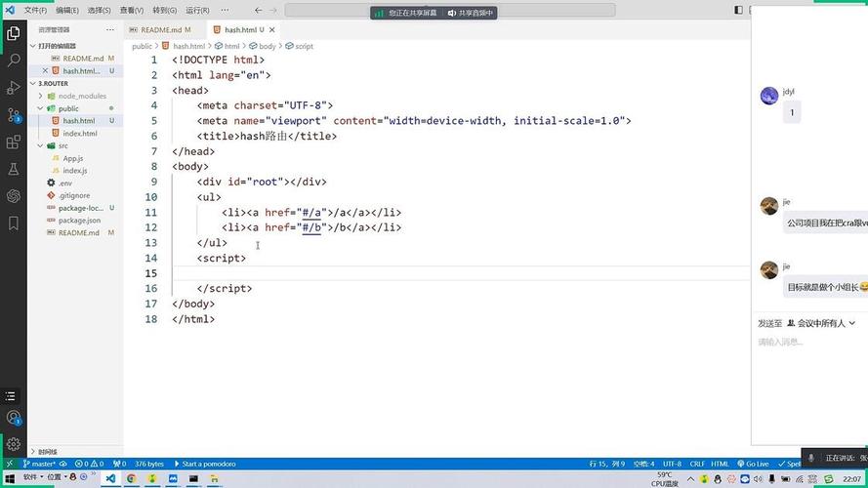
Task: Expand the 时间线 section
Action: (47, 452)
